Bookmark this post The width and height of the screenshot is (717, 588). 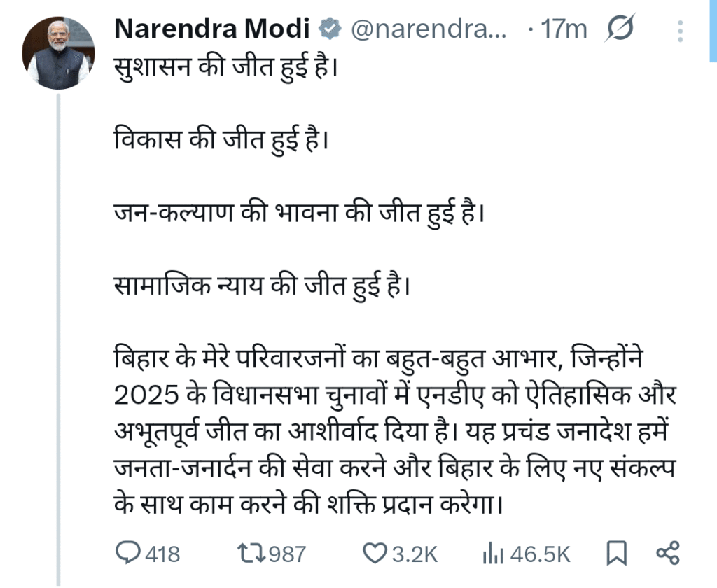click(x=616, y=554)
